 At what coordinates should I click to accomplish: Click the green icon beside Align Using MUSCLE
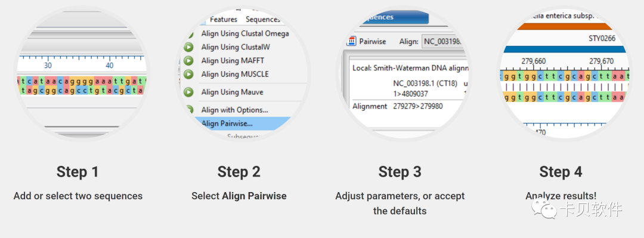click(188, 75)
